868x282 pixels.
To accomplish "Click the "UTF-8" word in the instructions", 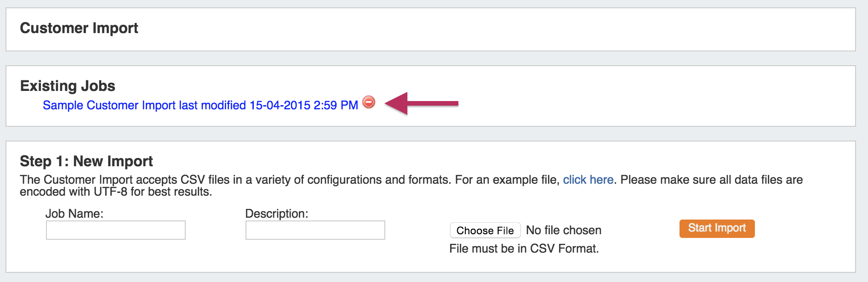I will [x=110, y=192].
